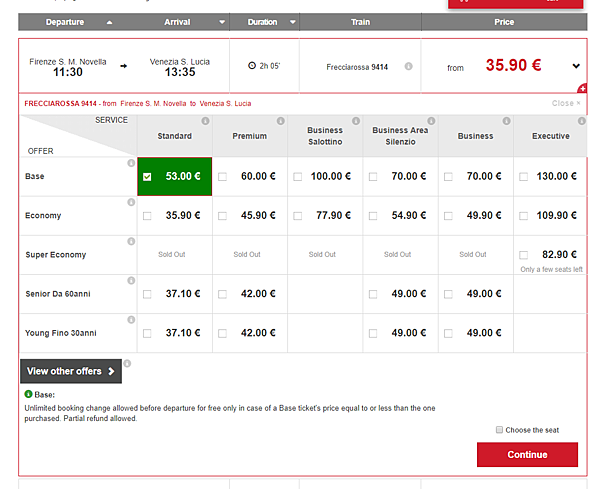600x489 pixels.
Task: Select Base Executive 130.00 € fare
Action: click(x=523, y=177)
